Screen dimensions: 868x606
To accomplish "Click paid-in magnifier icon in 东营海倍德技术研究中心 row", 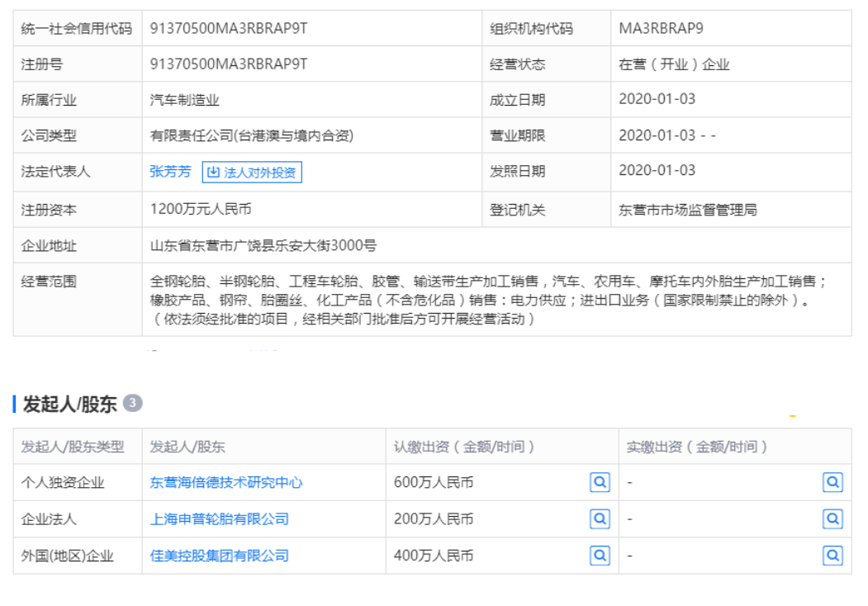I will point(832,483).
